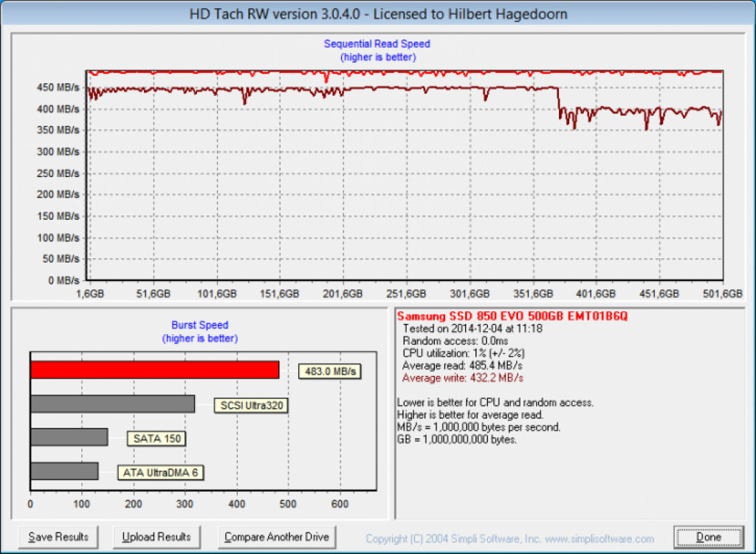Select the gray SATA 150 bar
This screenshot has height=554, width=756.
coord(69,437)
